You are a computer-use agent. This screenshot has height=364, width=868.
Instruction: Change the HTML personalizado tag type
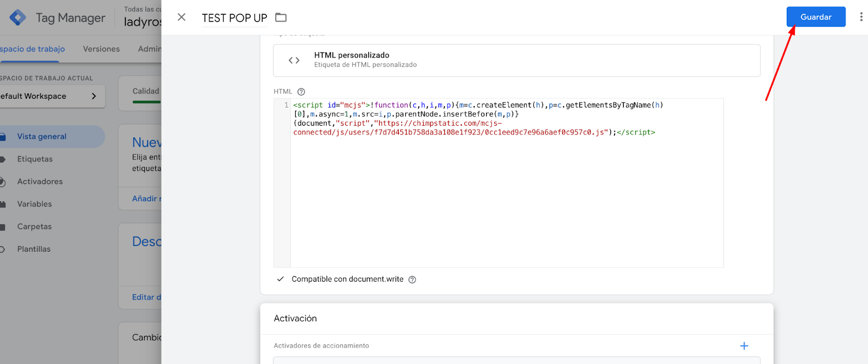tap(516, 60)
